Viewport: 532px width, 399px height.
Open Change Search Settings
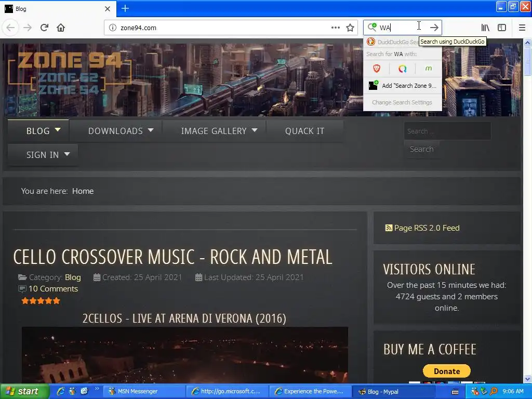[402, 102]
